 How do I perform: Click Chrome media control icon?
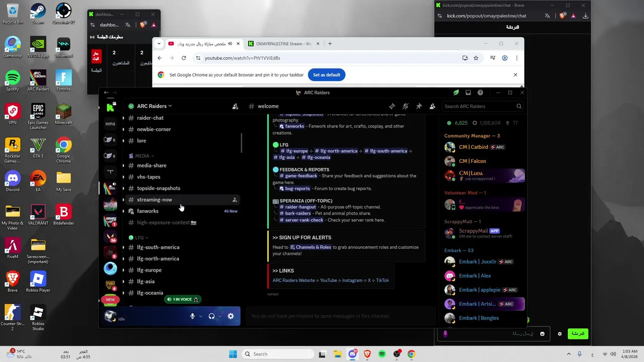click(493, 58)
